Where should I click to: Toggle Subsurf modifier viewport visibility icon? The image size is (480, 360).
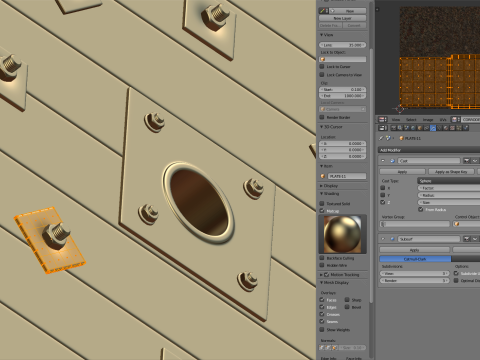pyautogui.click(x=475, y=239)
